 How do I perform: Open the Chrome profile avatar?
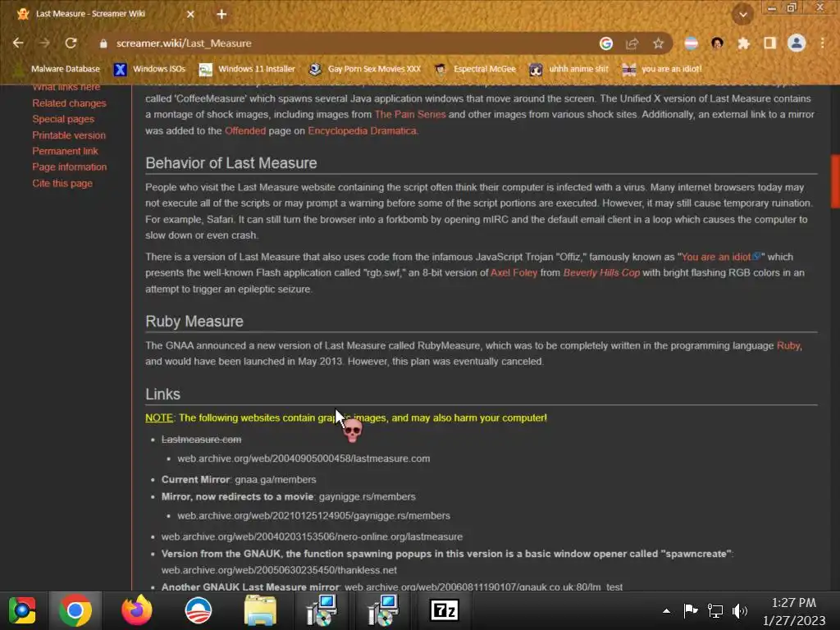coord(797,43)
